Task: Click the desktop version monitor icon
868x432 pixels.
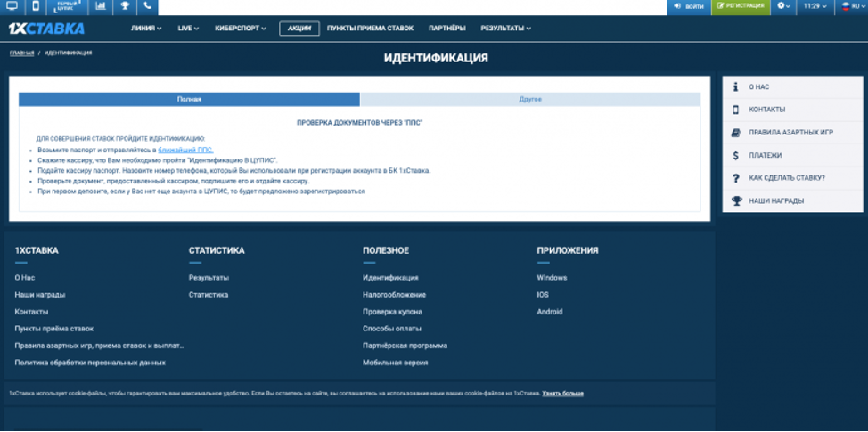Action: pyautogui.click(x=12, y=6)
